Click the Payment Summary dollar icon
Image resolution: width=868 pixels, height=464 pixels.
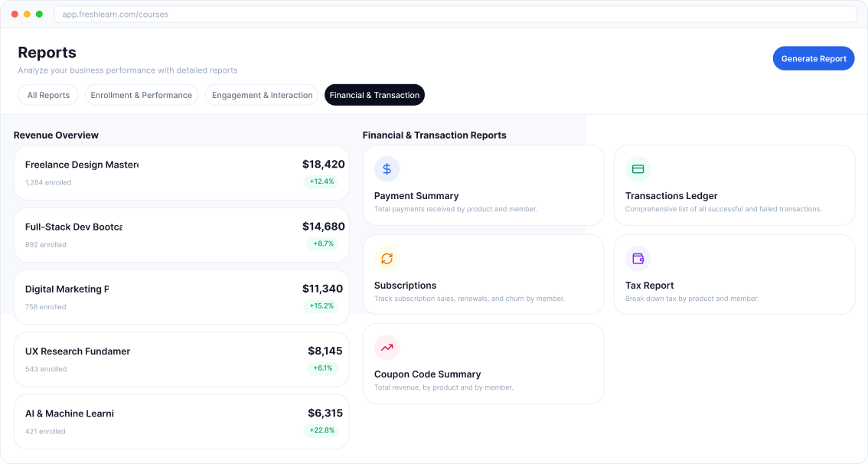387,168
